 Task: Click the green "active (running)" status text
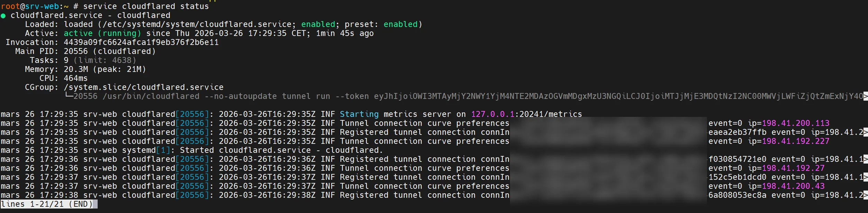coord(102,34)
